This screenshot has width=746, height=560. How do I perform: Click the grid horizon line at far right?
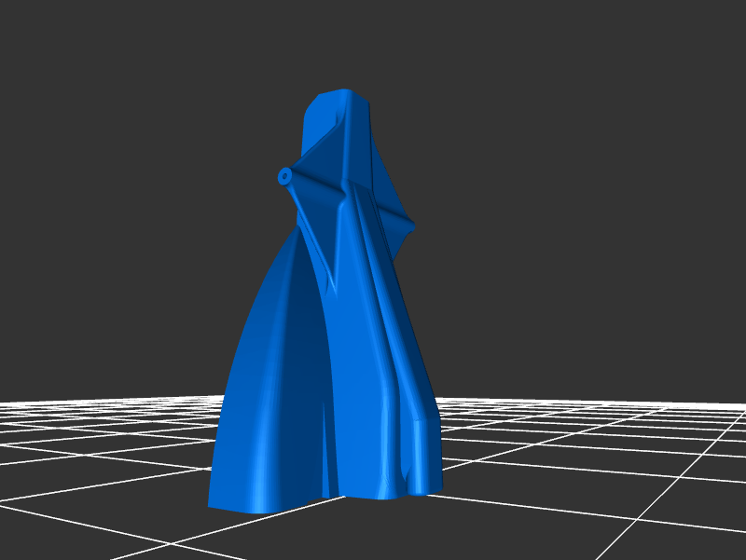click(x=727, y=404)
